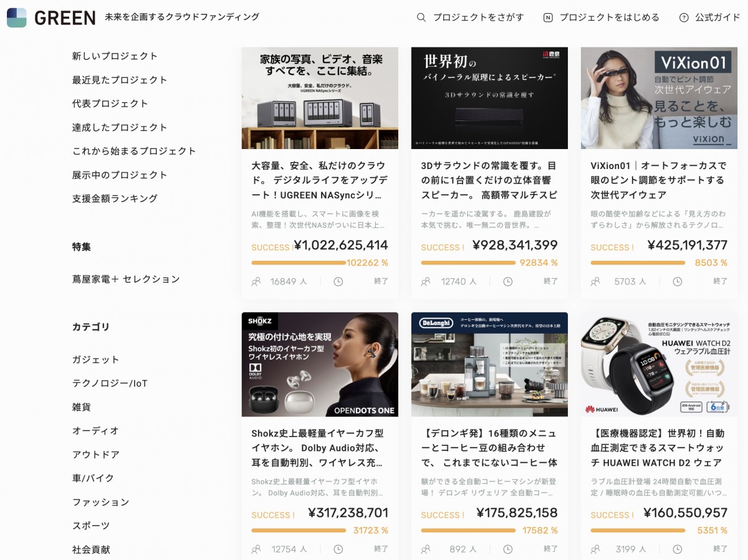Choose ガジェット category
This screenshot has width=748, height=560.
tap(96, 360)
